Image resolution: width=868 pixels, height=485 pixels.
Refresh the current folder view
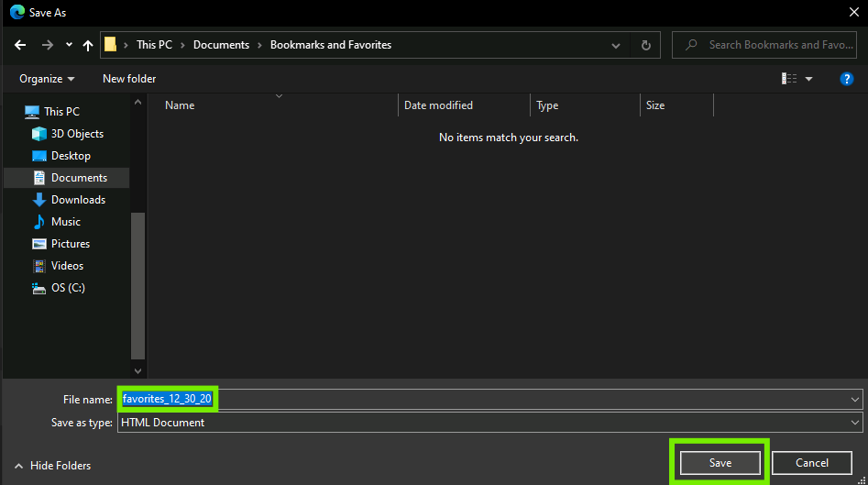pyautogui.click(x=645, y=46)
